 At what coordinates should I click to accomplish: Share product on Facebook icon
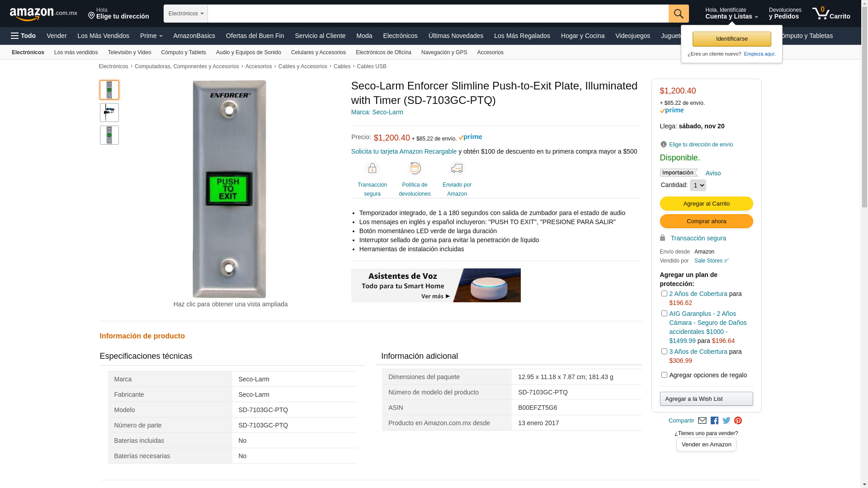pos(714,421)
